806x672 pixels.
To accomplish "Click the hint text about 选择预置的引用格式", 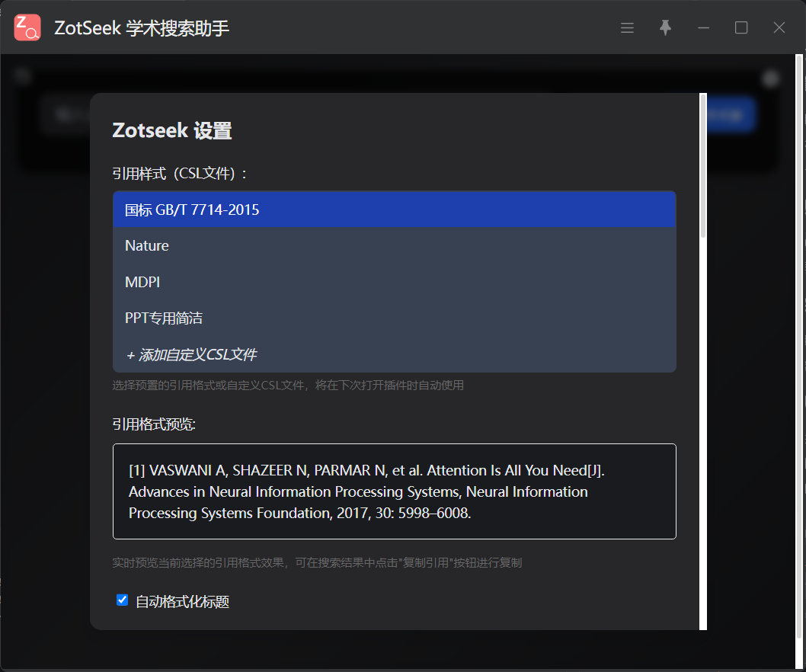I will 288,385.
